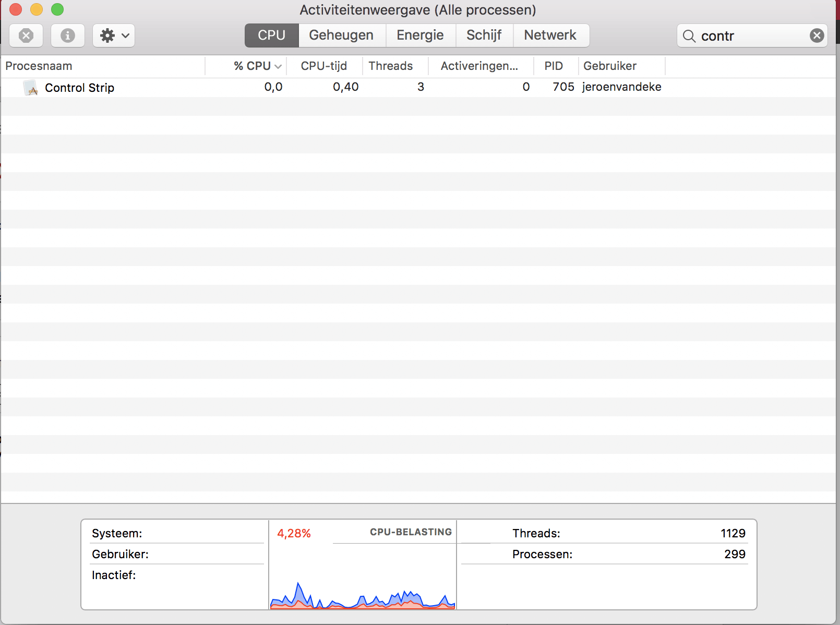Zoom the window with the green button

[57, 9]
